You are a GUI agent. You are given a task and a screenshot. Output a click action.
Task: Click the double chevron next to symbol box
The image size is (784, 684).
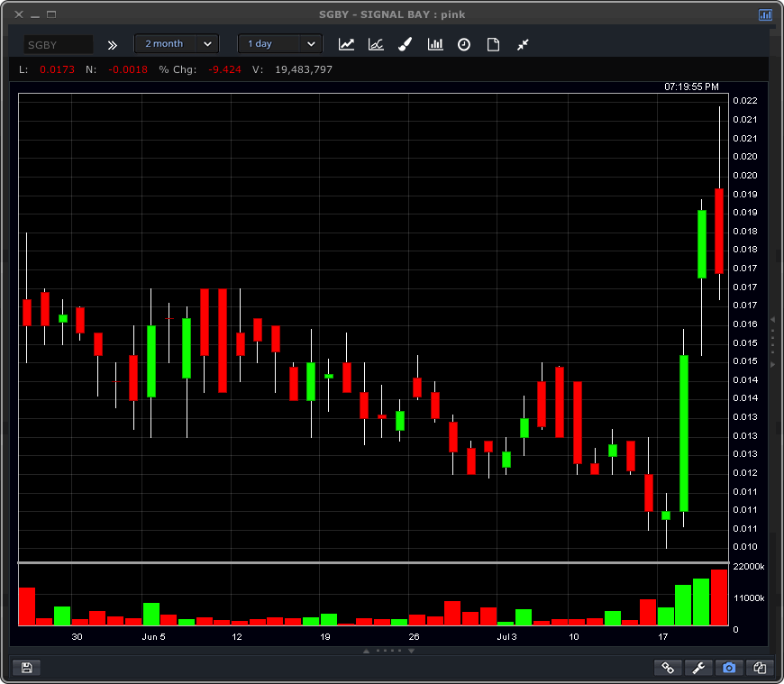coord(113,44)
